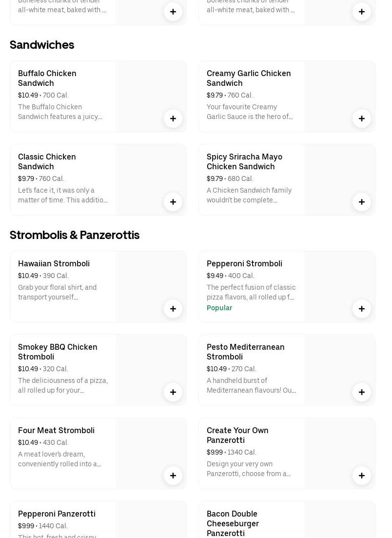Screen dimensions: 392x538
Task: Click plus icon on Four Meat Stromboli
Action: [x=173, y=476]
